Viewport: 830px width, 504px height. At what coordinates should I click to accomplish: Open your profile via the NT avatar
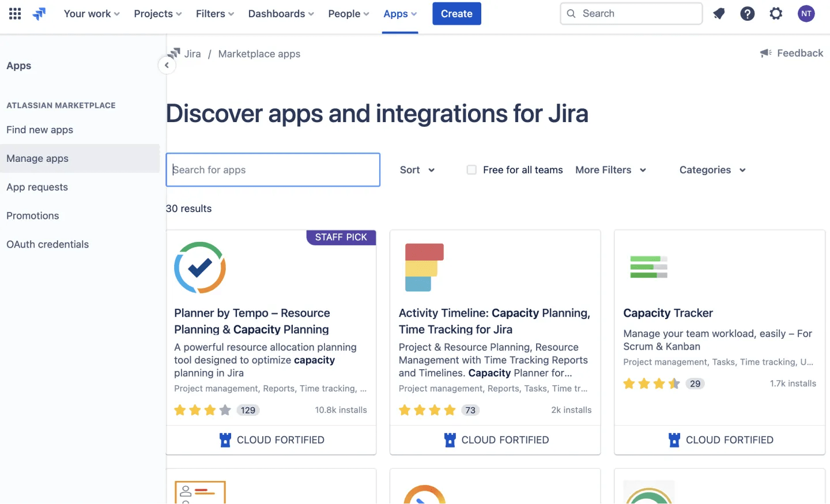click(x=806, y=13)
